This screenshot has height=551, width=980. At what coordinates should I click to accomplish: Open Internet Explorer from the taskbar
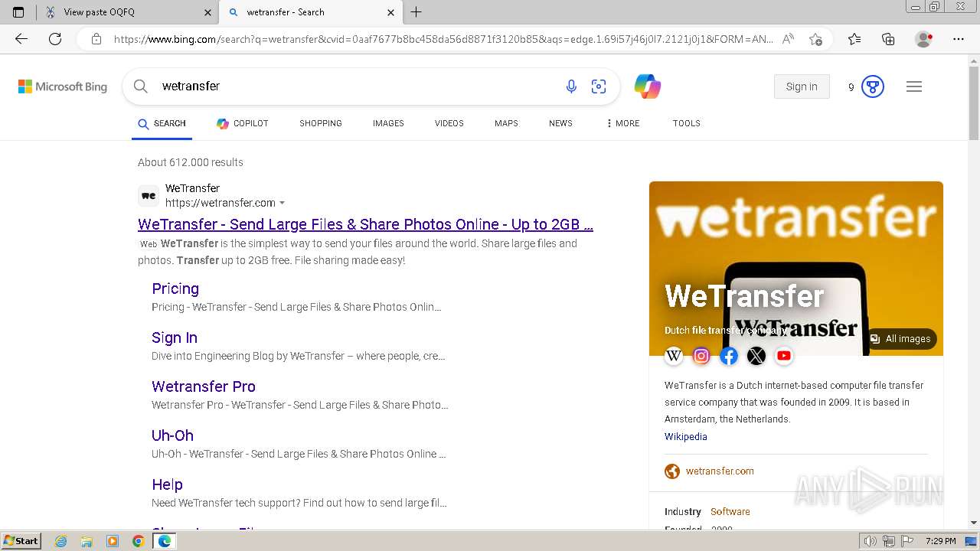[x=61, y=541]
